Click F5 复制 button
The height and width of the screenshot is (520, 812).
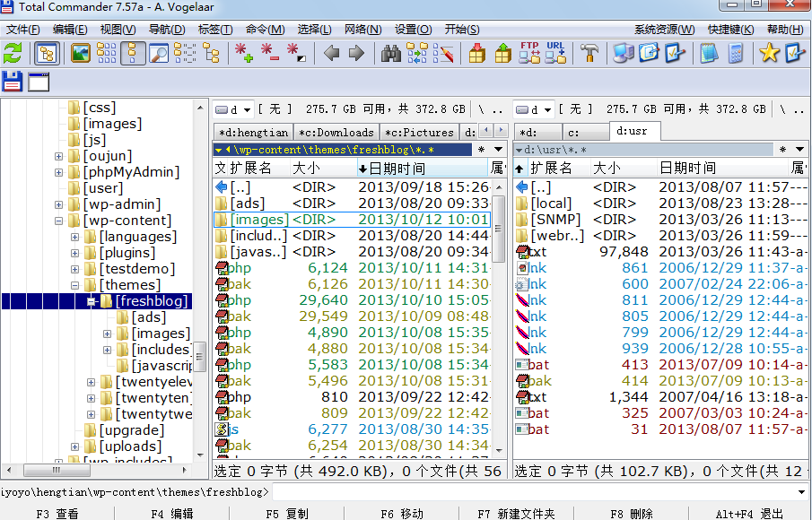(x=287, y=514)
